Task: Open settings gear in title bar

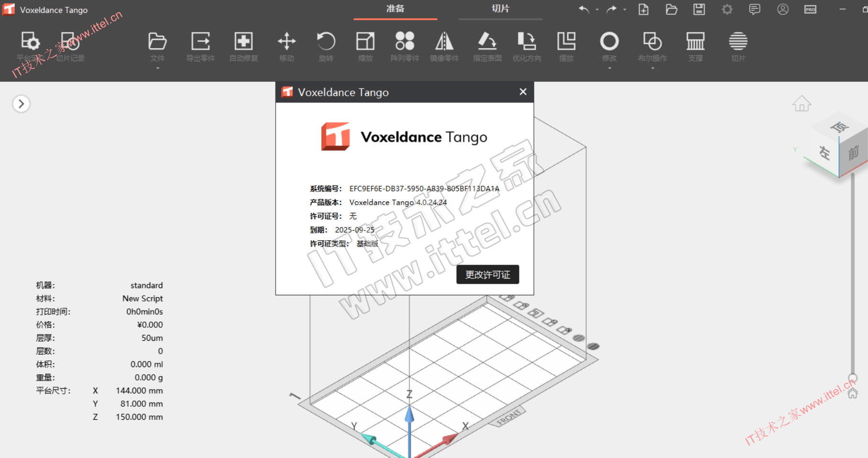Action: (727, 9)
